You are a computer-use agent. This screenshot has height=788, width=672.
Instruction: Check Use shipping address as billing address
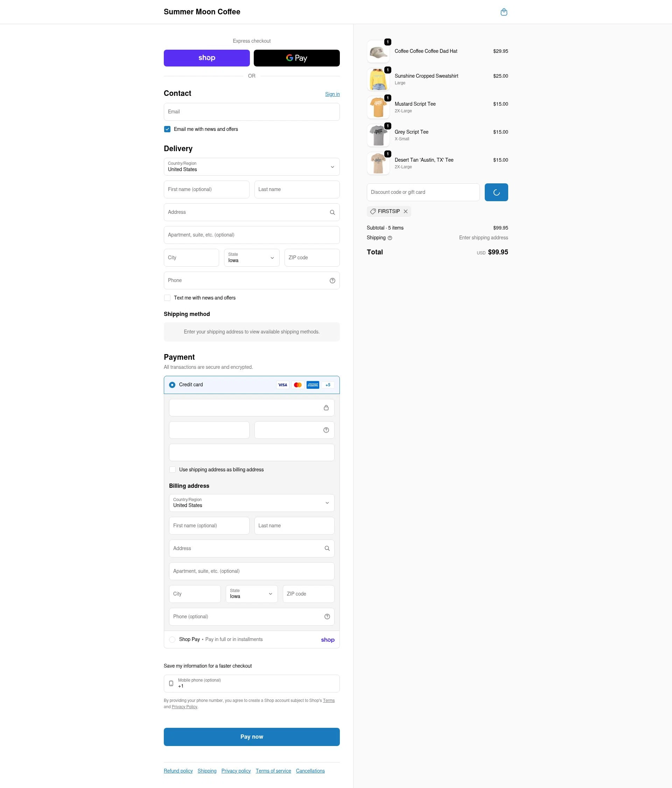point(172,469)
